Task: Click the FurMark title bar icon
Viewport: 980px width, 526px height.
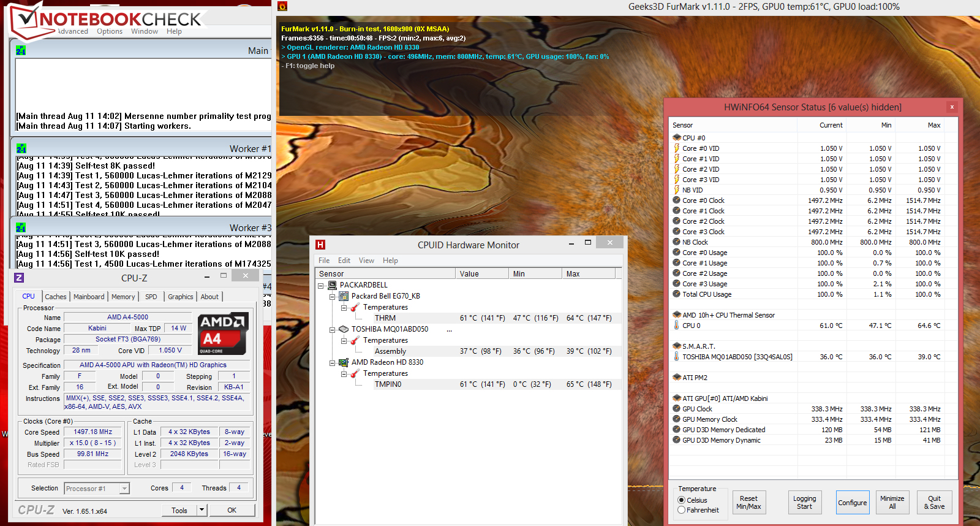Action: point(282,6)
